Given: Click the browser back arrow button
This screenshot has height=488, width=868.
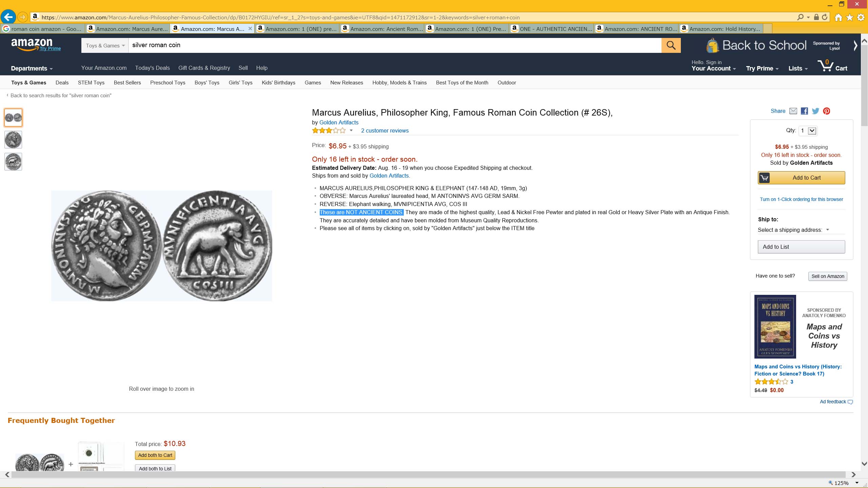Looking at the screenshot, I should pos(8,17).
